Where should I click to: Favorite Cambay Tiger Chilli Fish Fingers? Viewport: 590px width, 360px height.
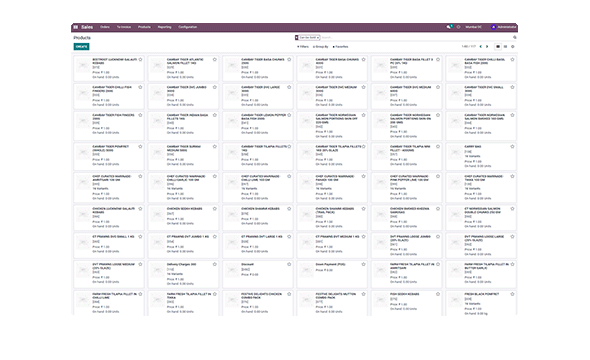click(x=140, y=87)
